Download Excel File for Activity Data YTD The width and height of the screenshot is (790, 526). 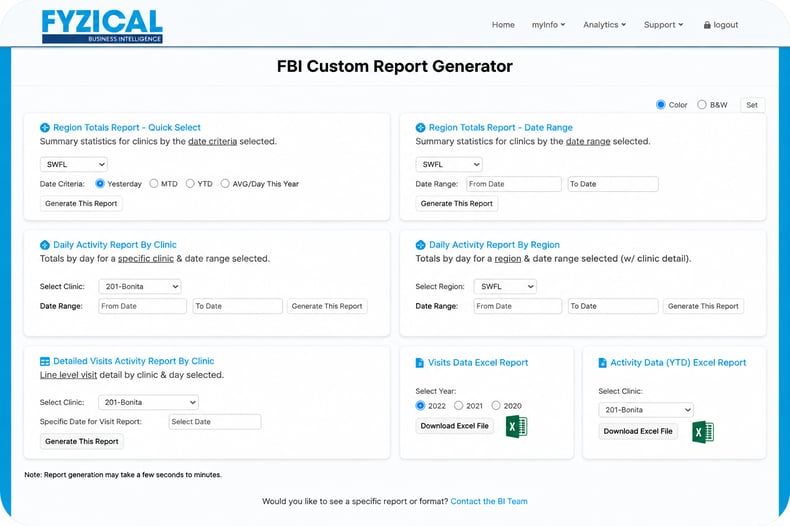[x=638, y=431]
